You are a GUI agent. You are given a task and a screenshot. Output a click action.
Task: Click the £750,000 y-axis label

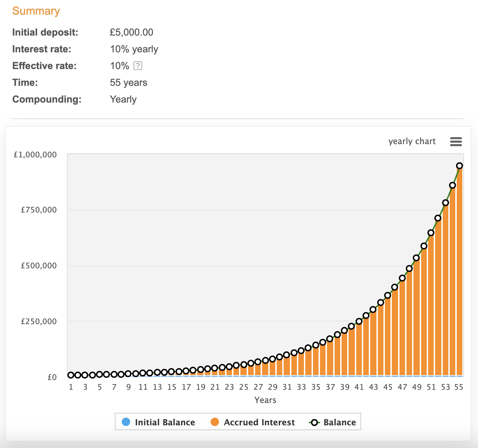tap(39, 210)
